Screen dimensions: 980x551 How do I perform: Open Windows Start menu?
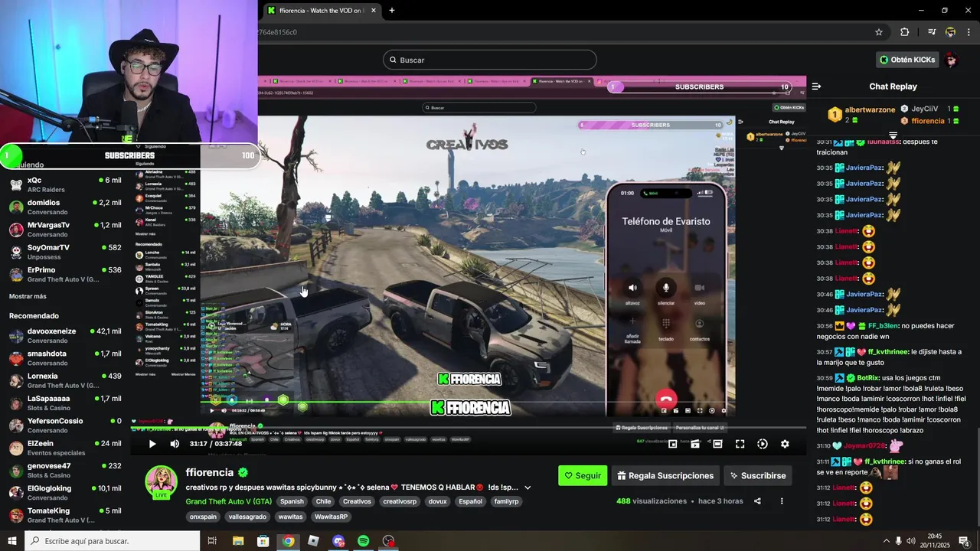[x=12, y=541]
